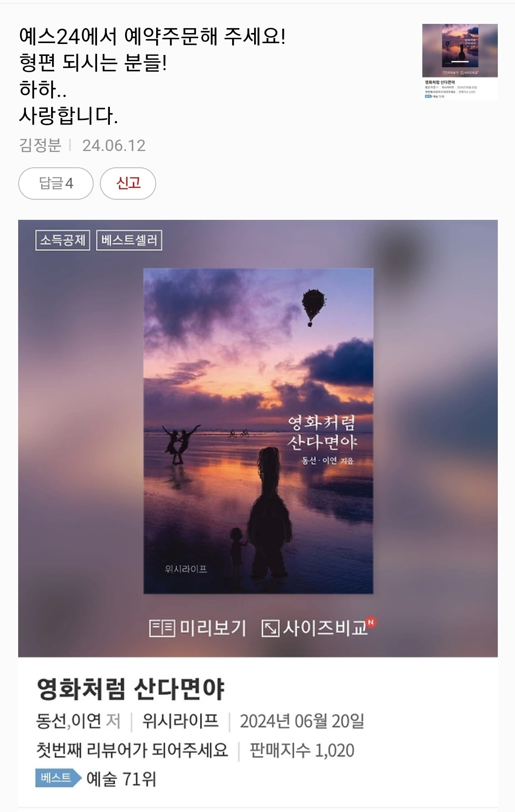The height and width of the screenshot is (812, 515).
Task: Select the 사이즈비교 label
Action: pyautogui.click(x=325, y=628)
